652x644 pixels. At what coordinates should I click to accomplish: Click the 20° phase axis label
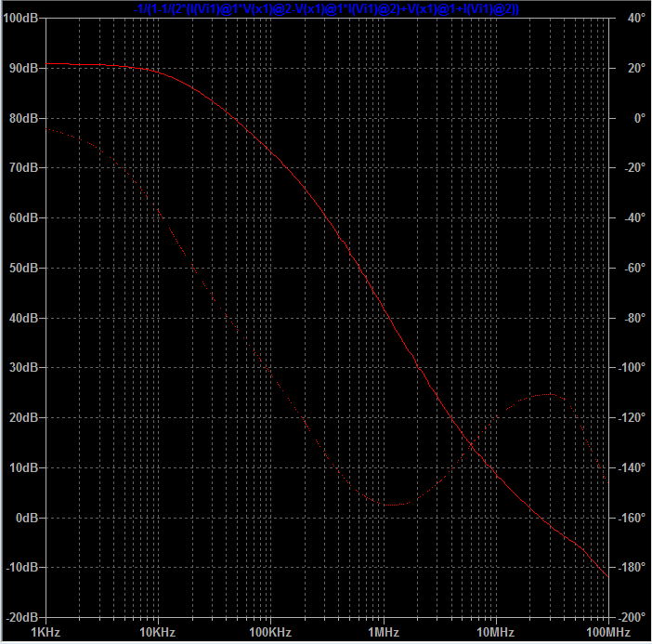[x=636, y=68]
